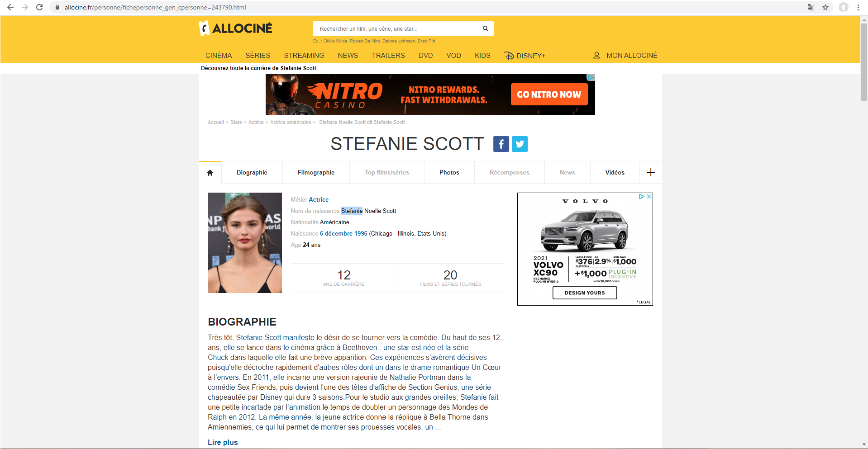Switch to the News tab
This screenshot has height=449, width=868.
tap(568, 172)
